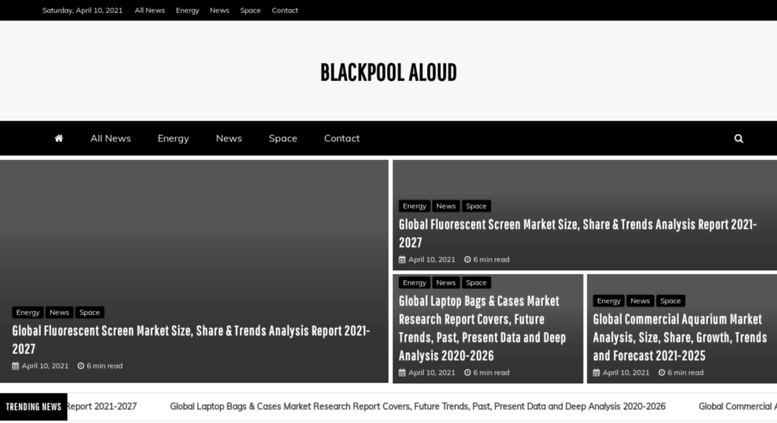
Task: Open large left Fluorescent Screen article headline
Action: click(x=191, y=340)
